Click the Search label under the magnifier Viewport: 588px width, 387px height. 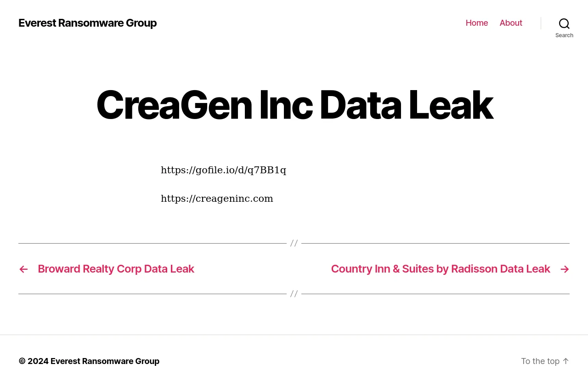coord(564,35)
